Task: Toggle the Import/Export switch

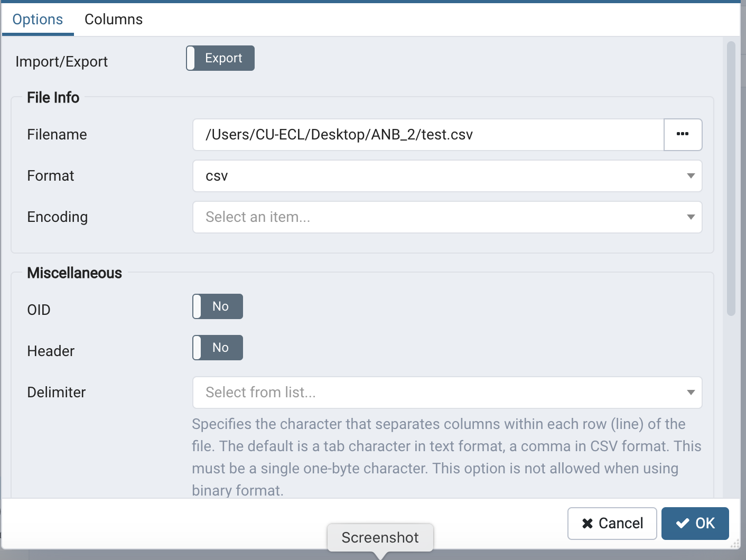Action: click(220, 58)
